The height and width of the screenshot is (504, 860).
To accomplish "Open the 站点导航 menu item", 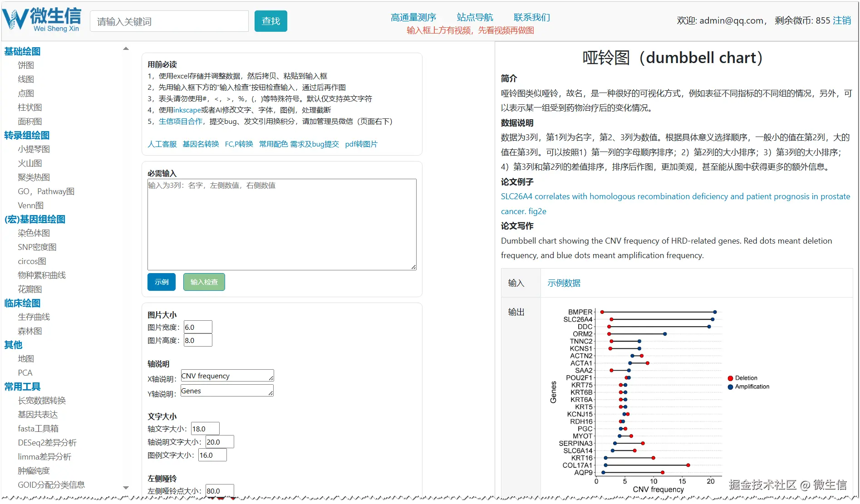I will pos(475,17).
